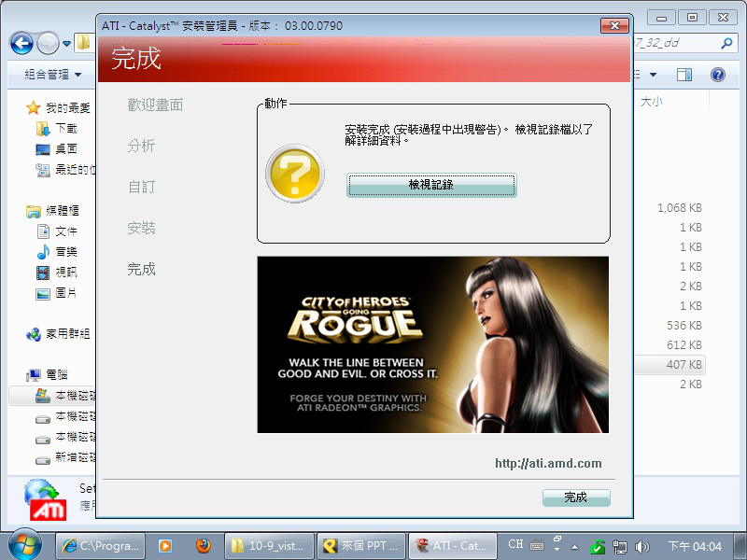
Task: Select 自訂 step in installer sidebar
Action: pos(141,187)
